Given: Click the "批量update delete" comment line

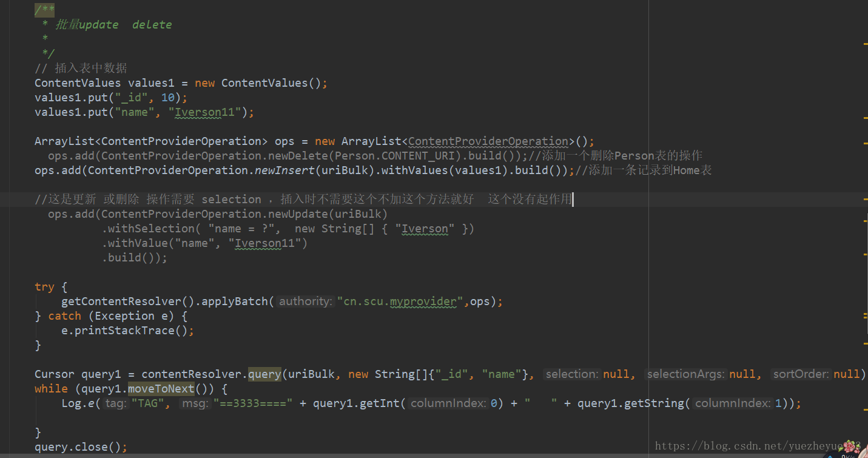Looking at the screenshot, I should coord(113,25).
